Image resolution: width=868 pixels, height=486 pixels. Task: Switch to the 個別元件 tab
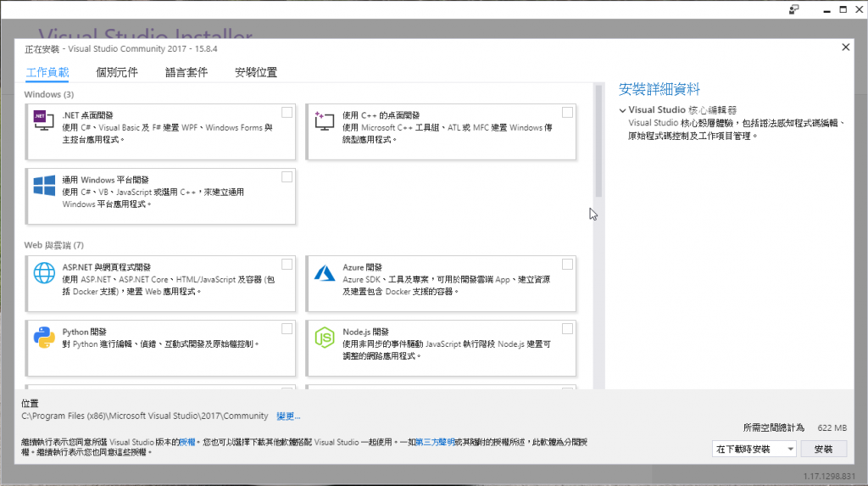click(x=117, y=72)
